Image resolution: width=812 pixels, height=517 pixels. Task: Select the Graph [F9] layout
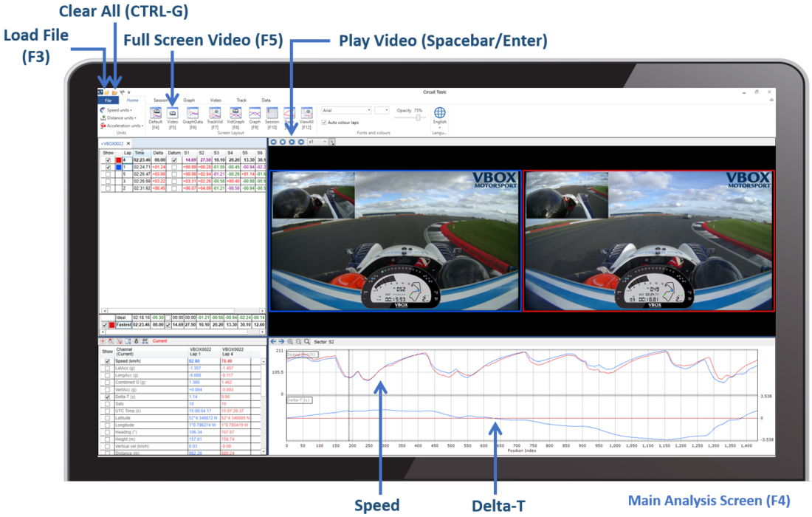255,118
